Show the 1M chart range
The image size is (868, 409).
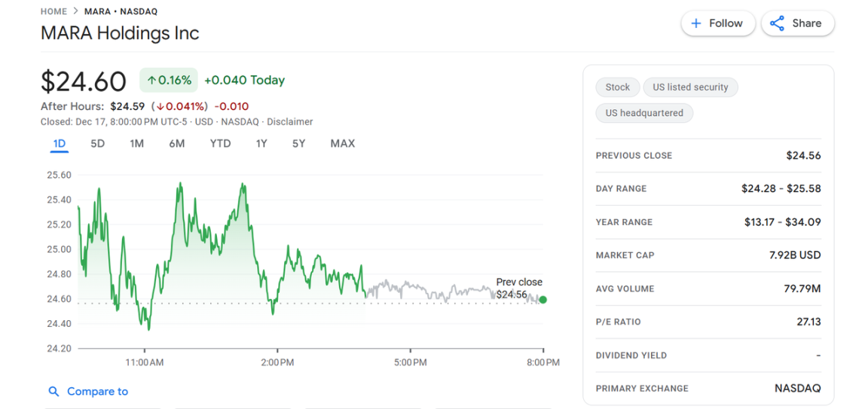click(x=136, y=144)
